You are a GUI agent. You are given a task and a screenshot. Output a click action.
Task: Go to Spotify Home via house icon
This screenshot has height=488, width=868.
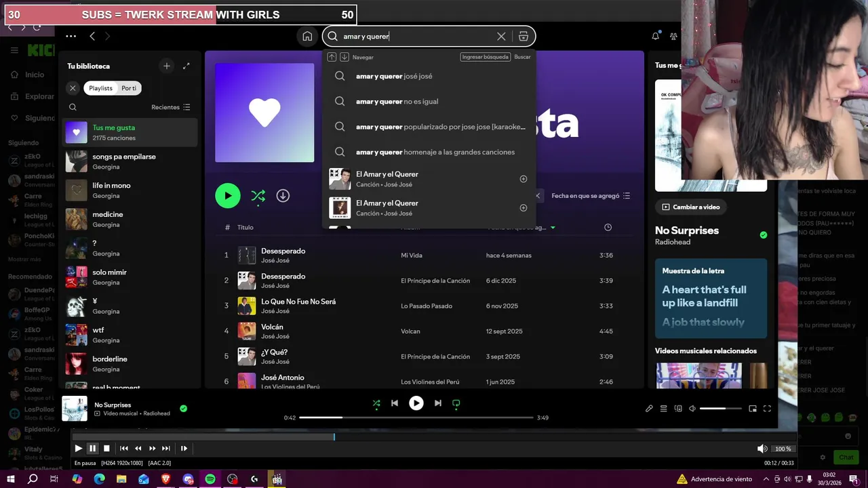(307, 37)
